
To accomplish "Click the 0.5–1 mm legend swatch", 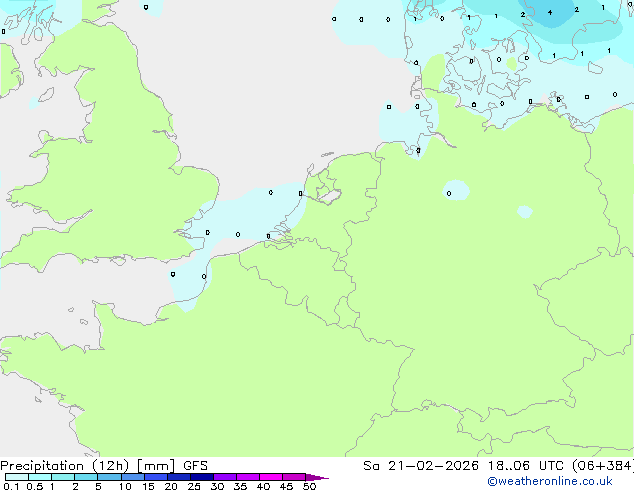I will [x=40, y=477].
